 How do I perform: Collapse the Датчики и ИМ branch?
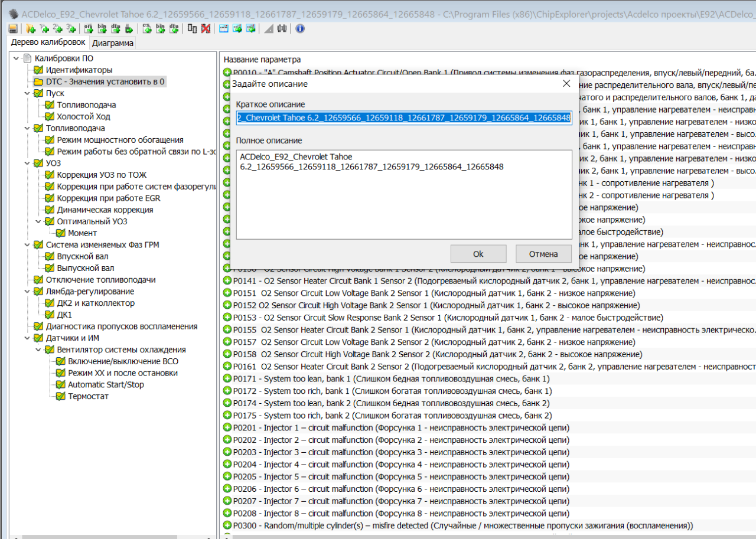[x=28, y=338]
